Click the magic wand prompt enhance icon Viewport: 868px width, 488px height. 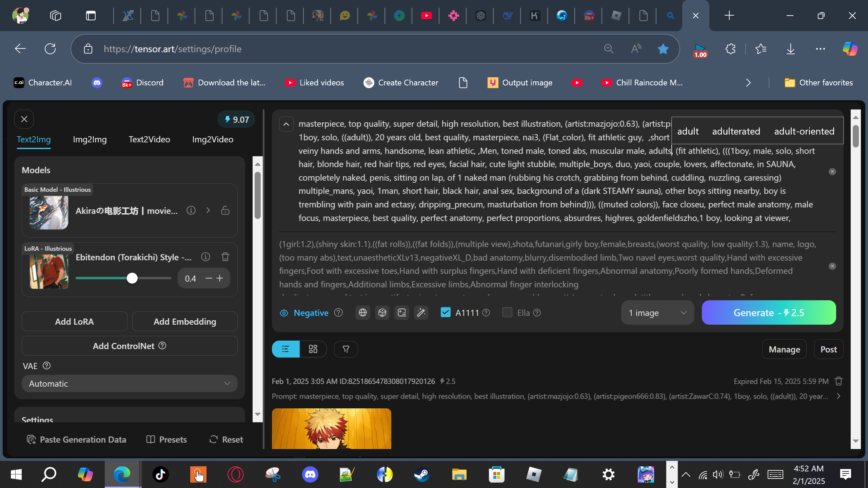coord(421,312)
